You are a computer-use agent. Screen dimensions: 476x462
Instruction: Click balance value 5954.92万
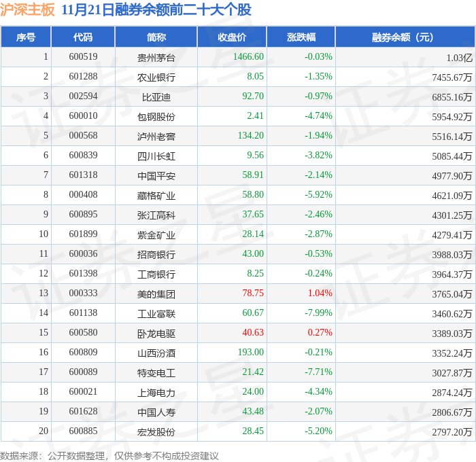[452, 117]
